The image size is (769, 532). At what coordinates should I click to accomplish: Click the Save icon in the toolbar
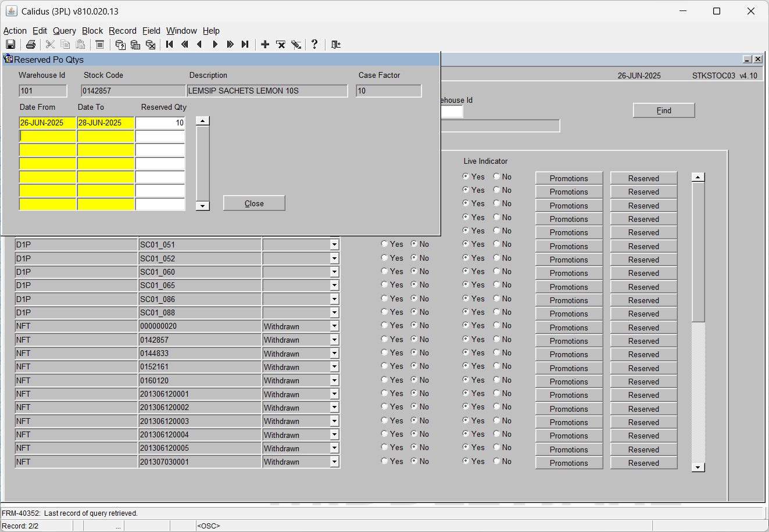tap(10, 45)
